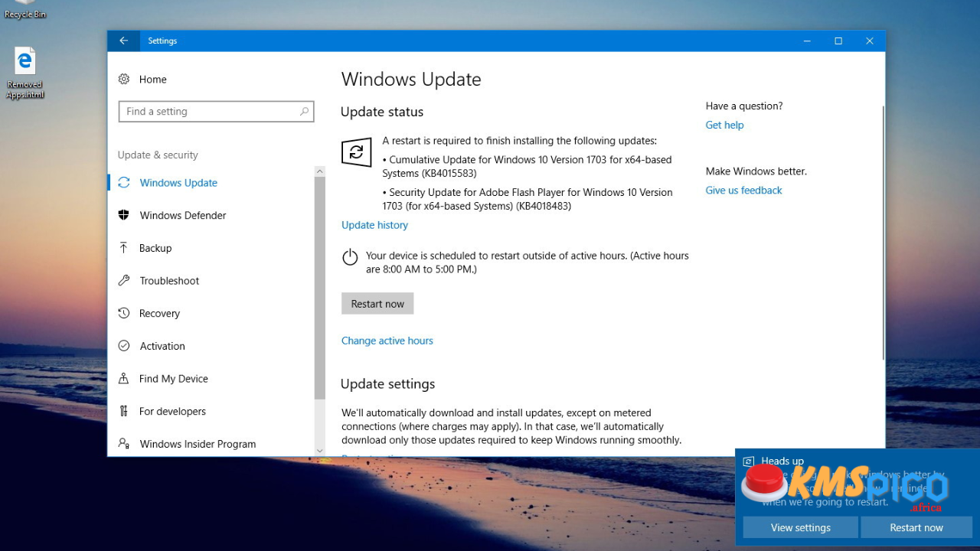Click the sidebar vertical scrollbar thumb
This screenshot has height=551, width=980.
point(320,287)
